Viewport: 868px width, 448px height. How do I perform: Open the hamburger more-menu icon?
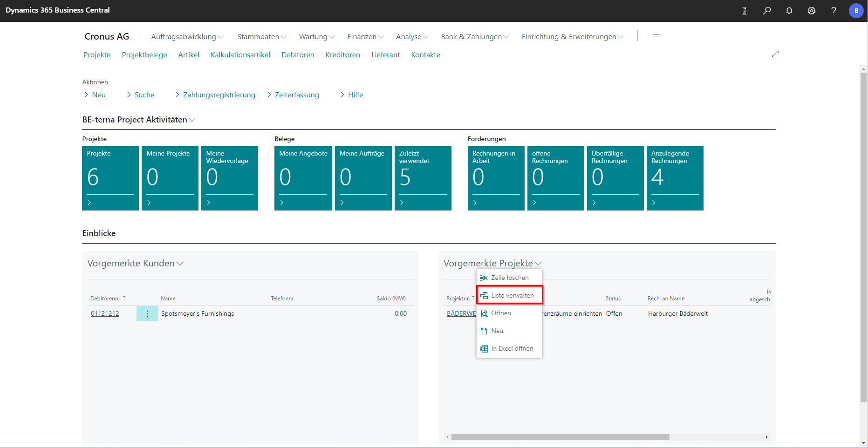(656, 36)
